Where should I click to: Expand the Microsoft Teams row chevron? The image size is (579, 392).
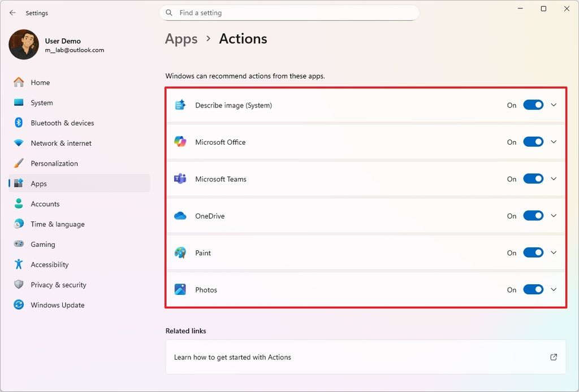553,178
